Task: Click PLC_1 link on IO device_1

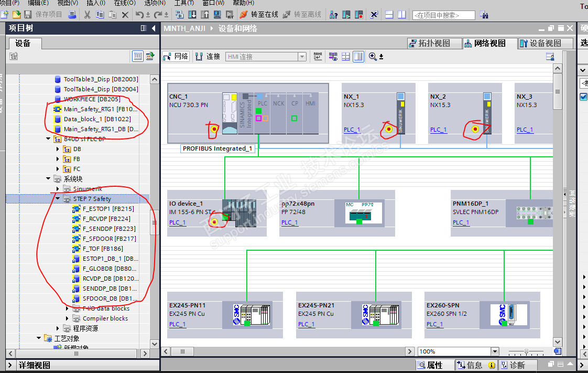Action: [177, 222]
